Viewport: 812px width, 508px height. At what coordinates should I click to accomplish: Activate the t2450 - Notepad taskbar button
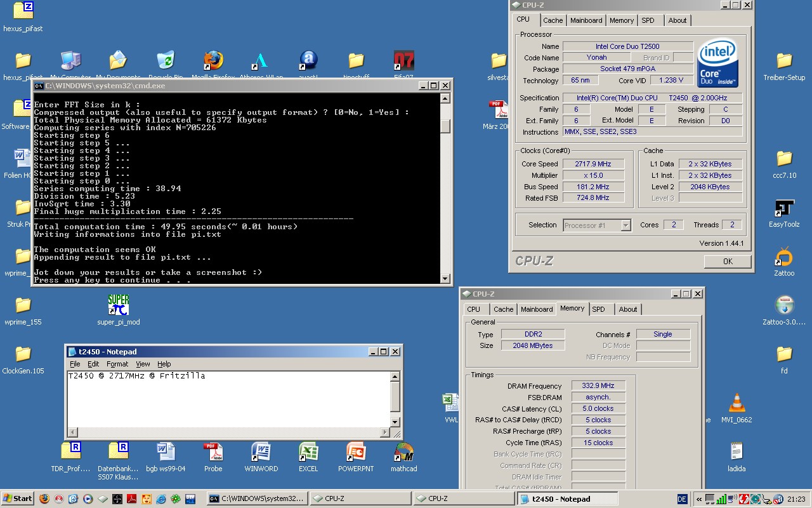point(567,499)
